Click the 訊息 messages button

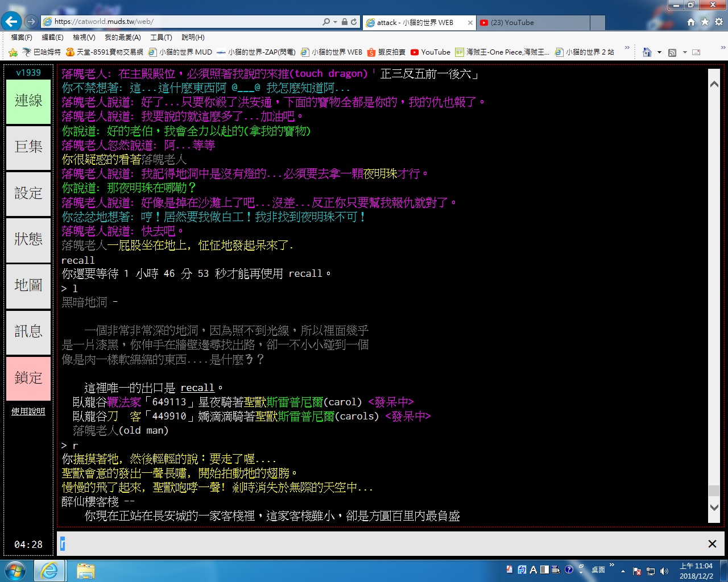point(28,332)
